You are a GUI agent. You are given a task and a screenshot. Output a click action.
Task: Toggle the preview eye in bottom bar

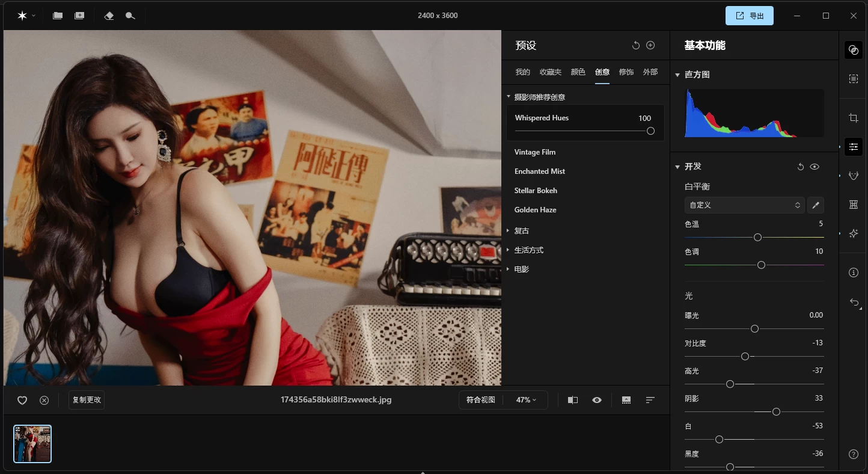coord(597,400)
